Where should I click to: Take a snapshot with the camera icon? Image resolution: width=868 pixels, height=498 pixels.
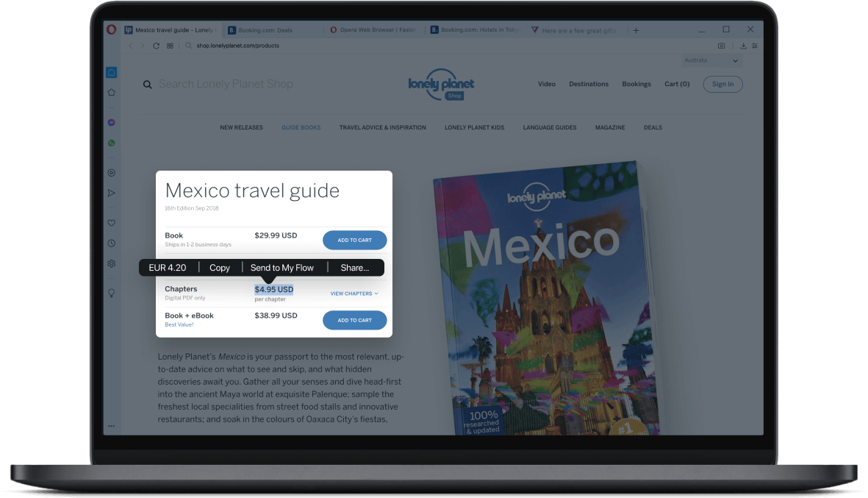coord(721,46)
